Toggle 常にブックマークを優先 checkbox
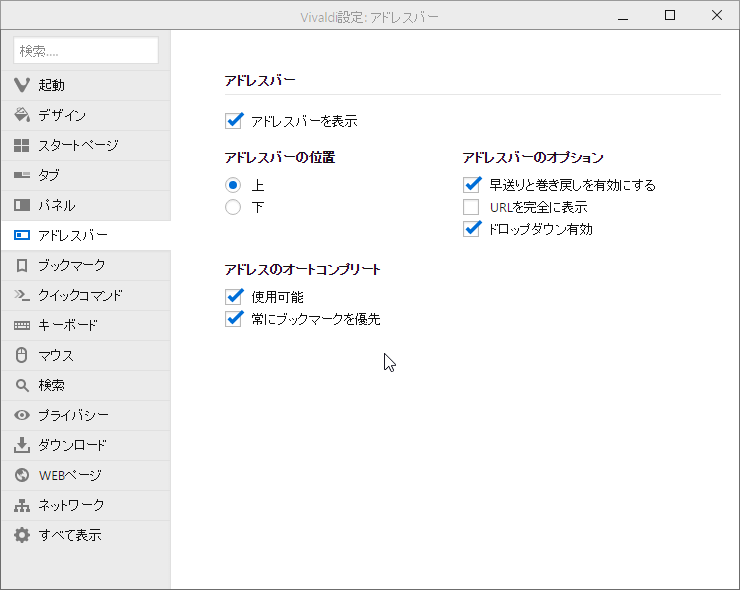The image size is (740, 590). (234, 319)
